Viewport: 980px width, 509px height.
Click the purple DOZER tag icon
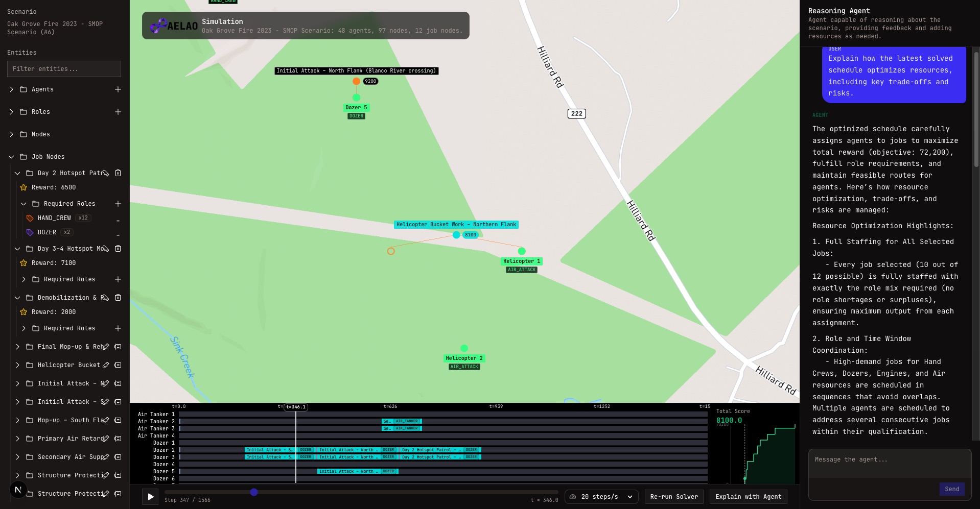pyautogui.click(x=30, y=232)
